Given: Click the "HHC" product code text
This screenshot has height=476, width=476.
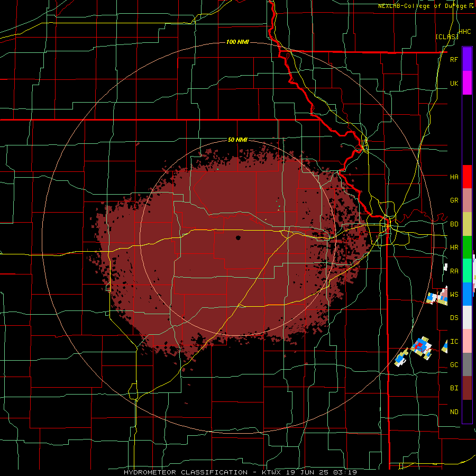Looking at the screenshot, I should point(464,32).
